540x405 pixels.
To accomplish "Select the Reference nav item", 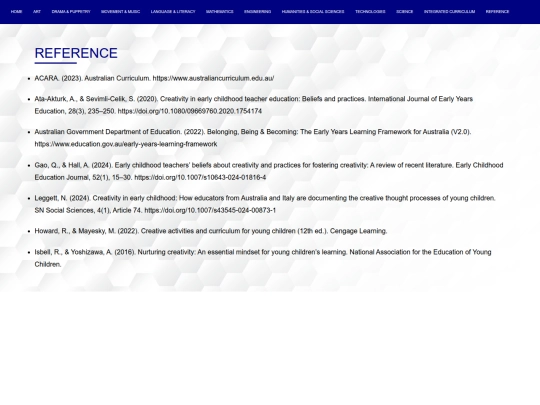I will [x=497, y=12].
